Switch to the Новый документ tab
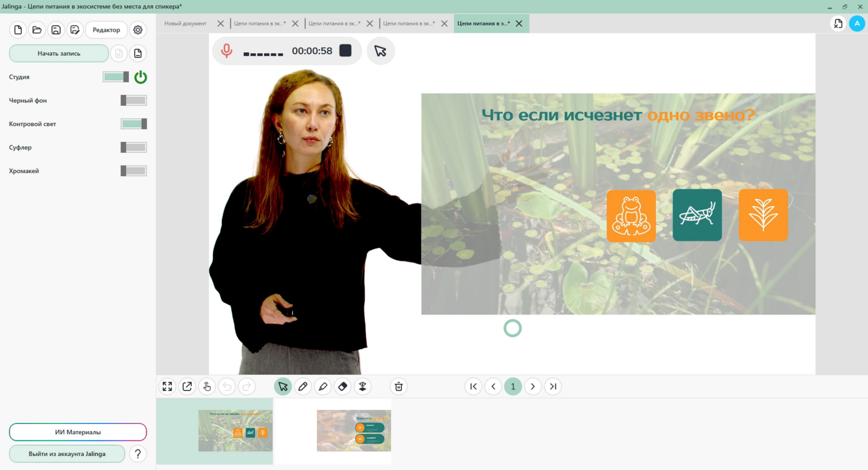Image resolution: width=868 pixels, height=470 pixels. pyautogui.click(x=185, y=23)
